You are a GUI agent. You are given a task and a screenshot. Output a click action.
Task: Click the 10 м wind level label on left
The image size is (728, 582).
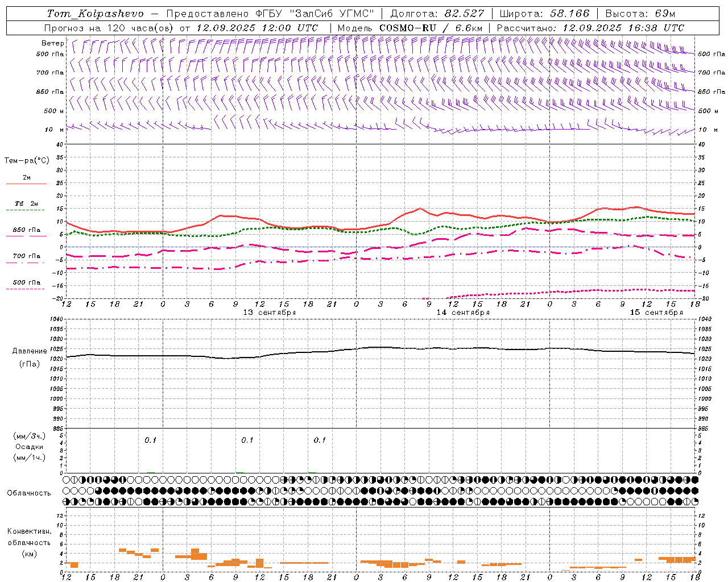tap(54, 130)
